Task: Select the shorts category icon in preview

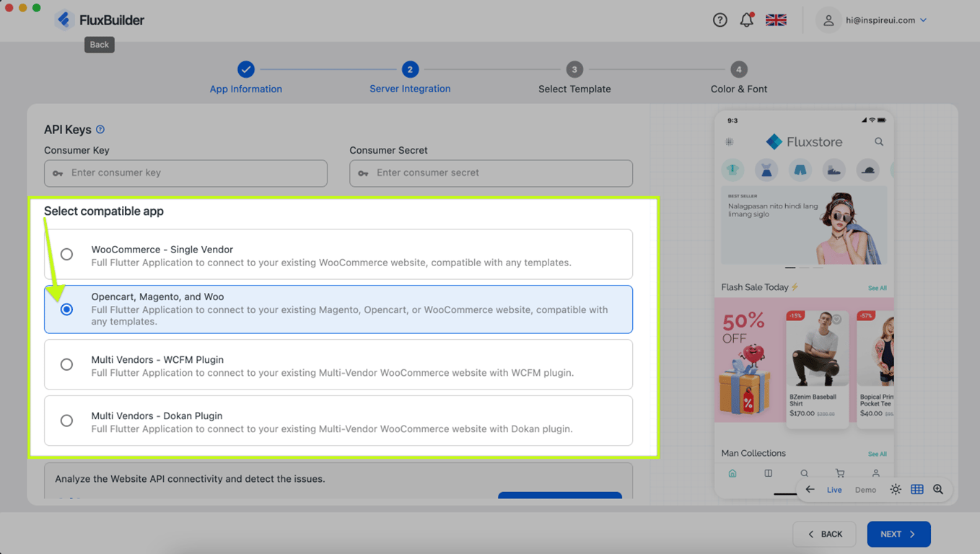Action: [x=800, y=170]
